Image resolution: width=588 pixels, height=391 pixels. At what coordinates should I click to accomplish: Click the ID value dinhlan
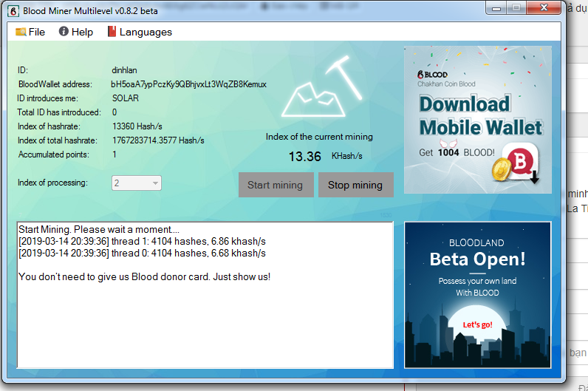124,70
